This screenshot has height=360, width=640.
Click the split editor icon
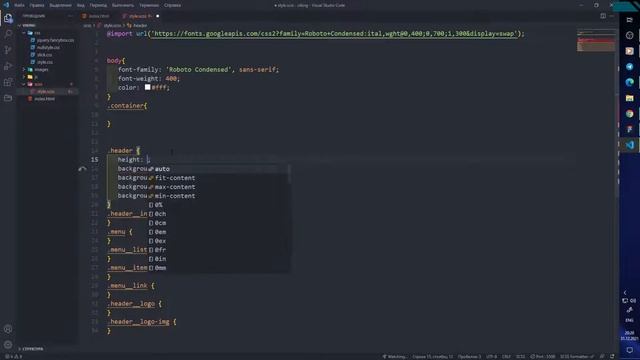click(603, 16)
